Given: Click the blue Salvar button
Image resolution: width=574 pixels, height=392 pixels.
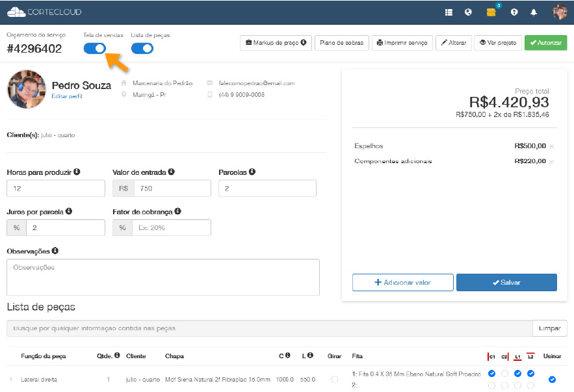Looking at the screenshot, I should coord(506,282).
